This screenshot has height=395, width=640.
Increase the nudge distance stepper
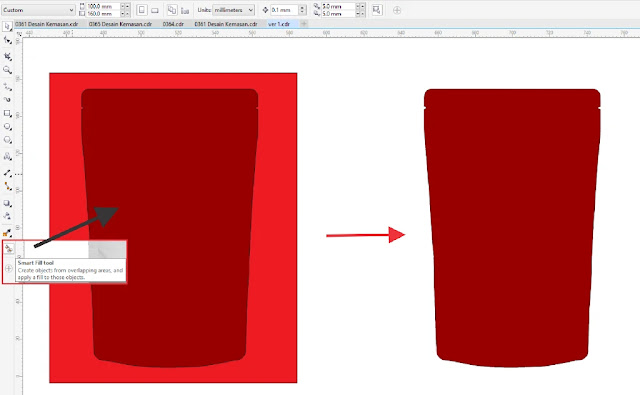[x=302, y=7]
